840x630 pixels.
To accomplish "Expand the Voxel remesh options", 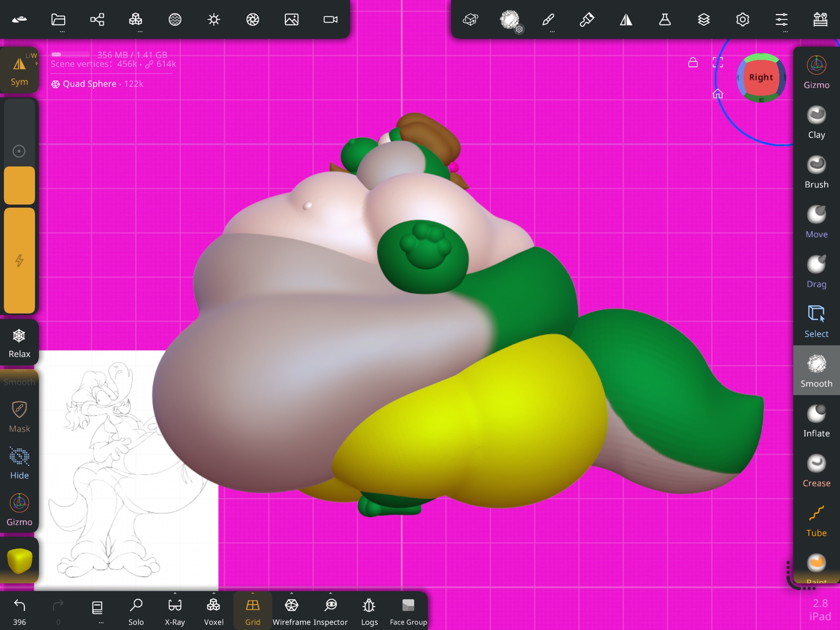I will [214, 593].
